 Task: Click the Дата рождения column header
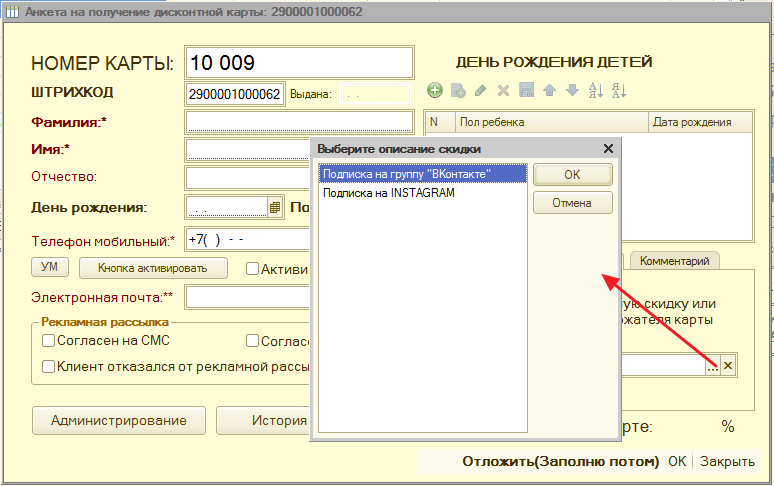(x=700, y=122)
